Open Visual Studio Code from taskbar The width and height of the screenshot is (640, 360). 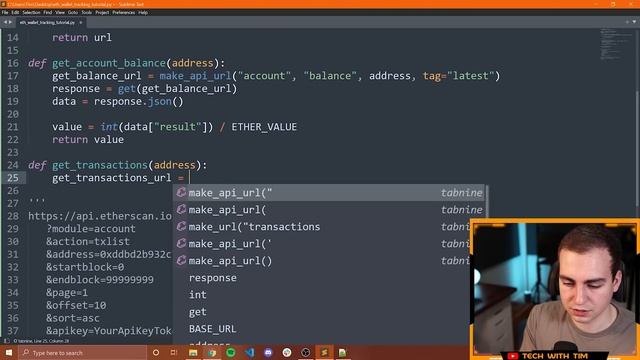tap(249, 353)
